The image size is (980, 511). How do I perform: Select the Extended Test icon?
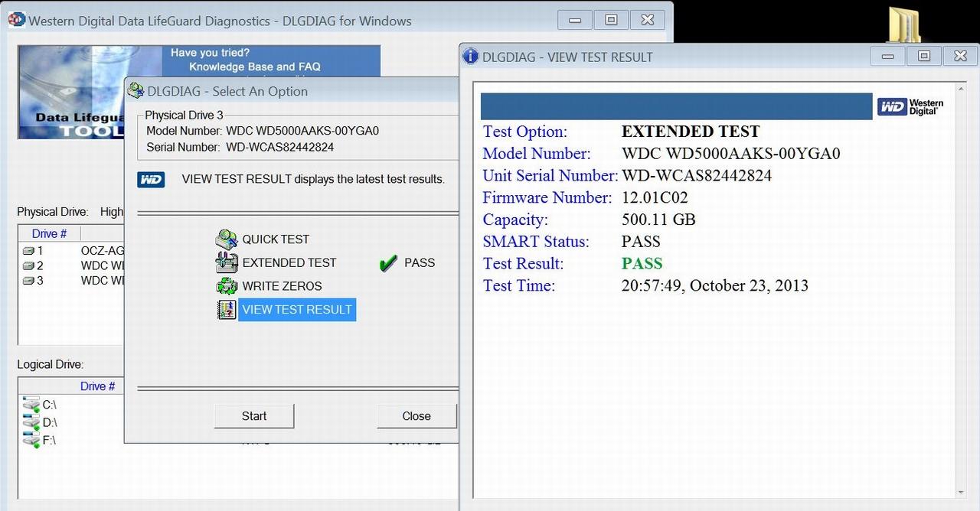coord(227,262)
